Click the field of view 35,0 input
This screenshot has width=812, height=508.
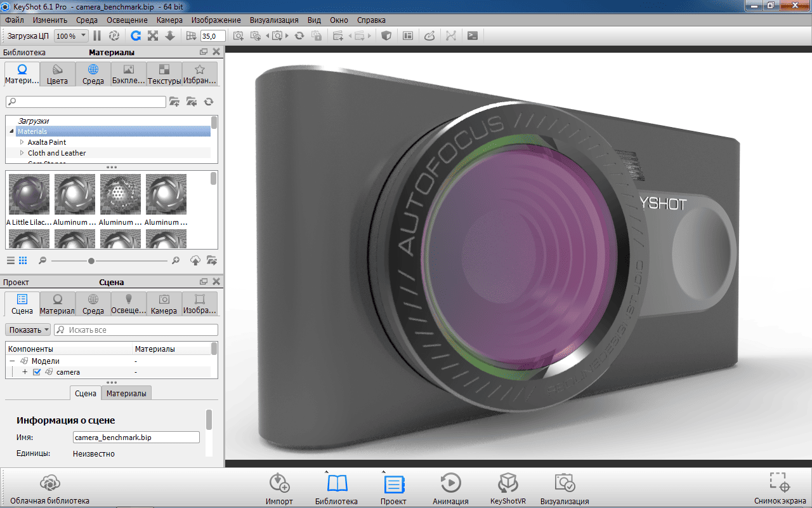pyautogui.click(x=213, y=36)
